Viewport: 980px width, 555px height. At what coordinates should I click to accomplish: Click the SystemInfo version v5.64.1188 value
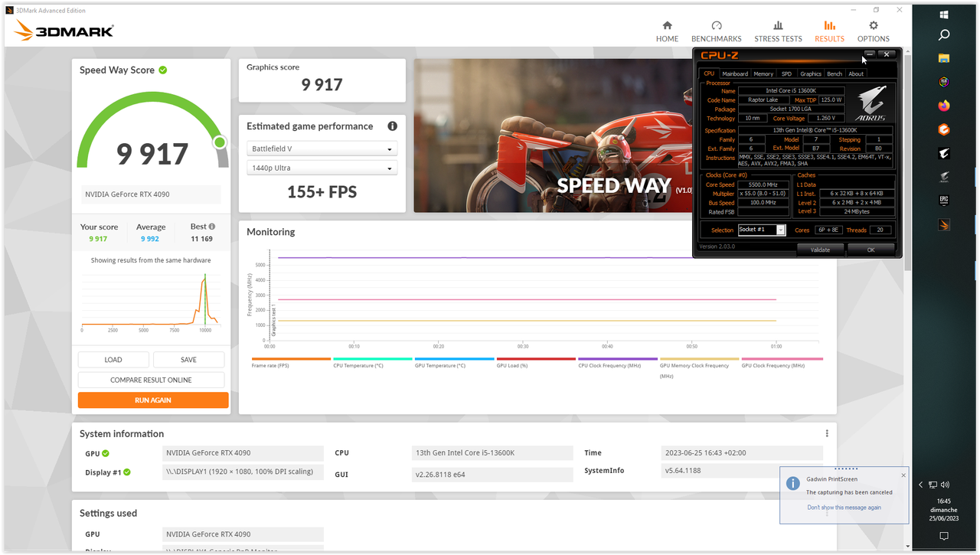coord(741,471)
